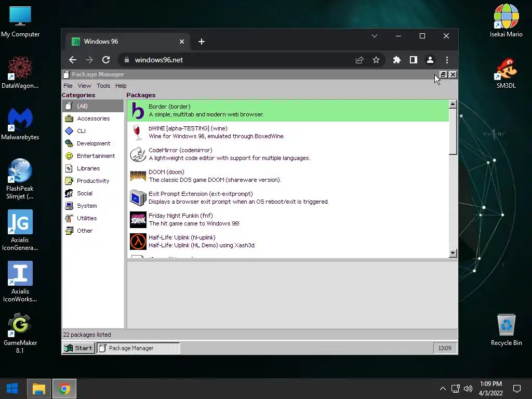Click the Windows 96 Start button
This screenshot has width=532, height=399.
(x=79, y=348)
